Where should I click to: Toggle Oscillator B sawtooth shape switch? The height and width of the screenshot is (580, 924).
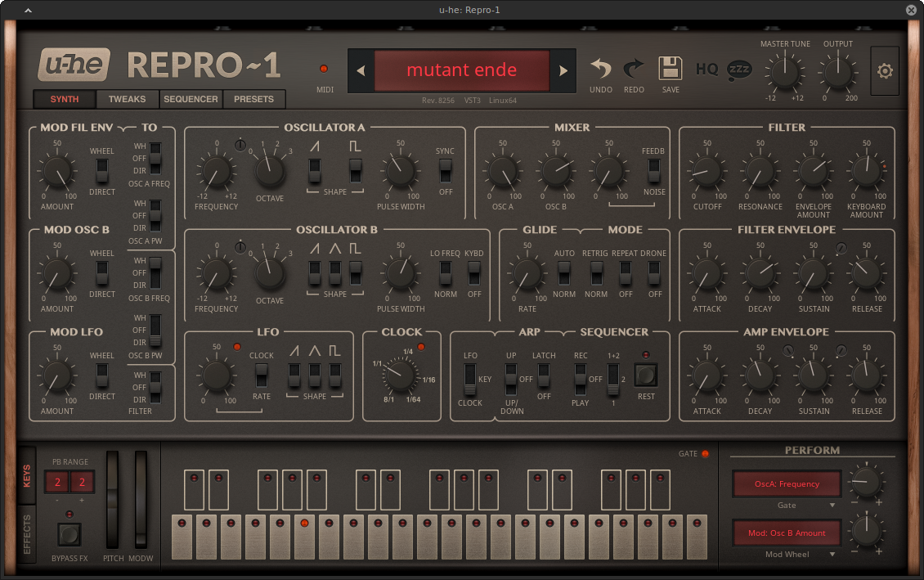[x=315, y=273]
